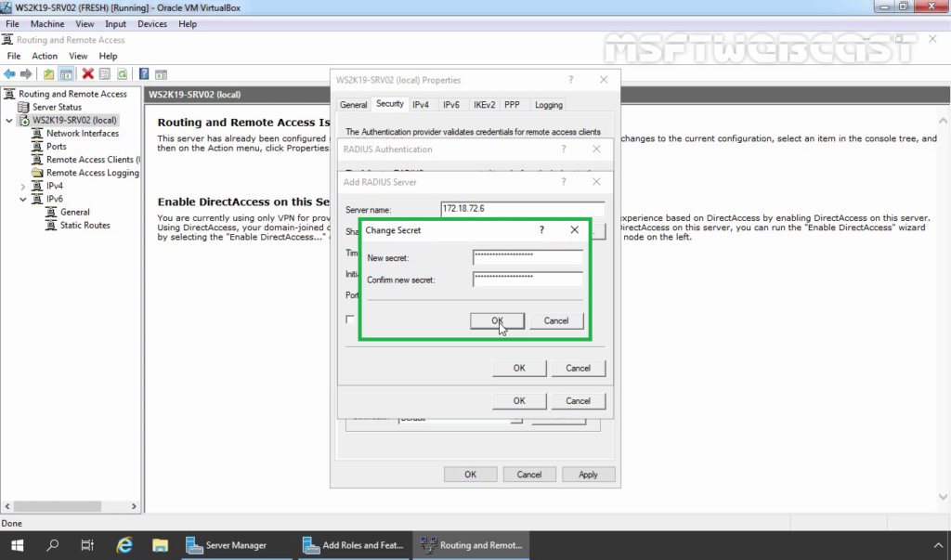Image resolution: width=951 pixels, height=560 pixels.
Task: Select the Ports node icon
Action: pos(37,146)
